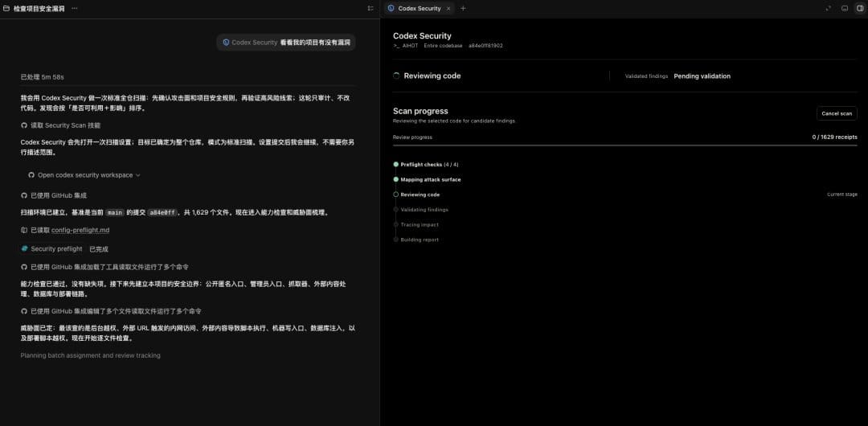Click file icon beside 已读取 config-preflight.md
Image resolution: width=868 pixels, height=426 pixels.
[x=24, y=230]
